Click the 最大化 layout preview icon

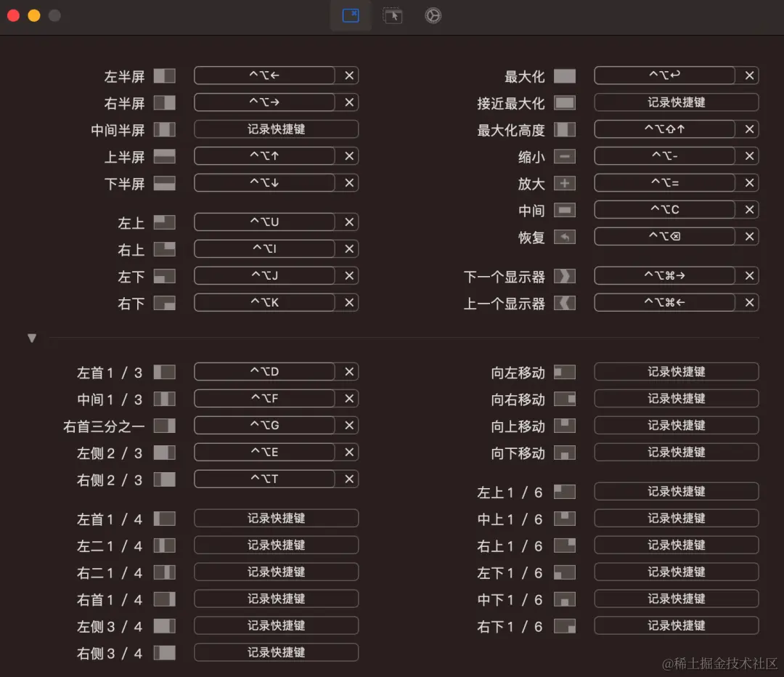[565, 75]
